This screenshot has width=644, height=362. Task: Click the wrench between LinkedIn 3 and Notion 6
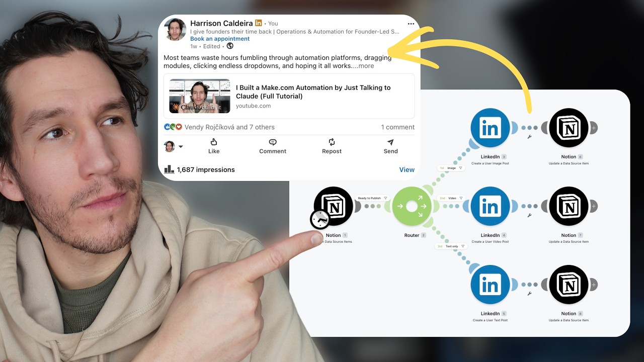pyautogui.click(x=529, y=137)
